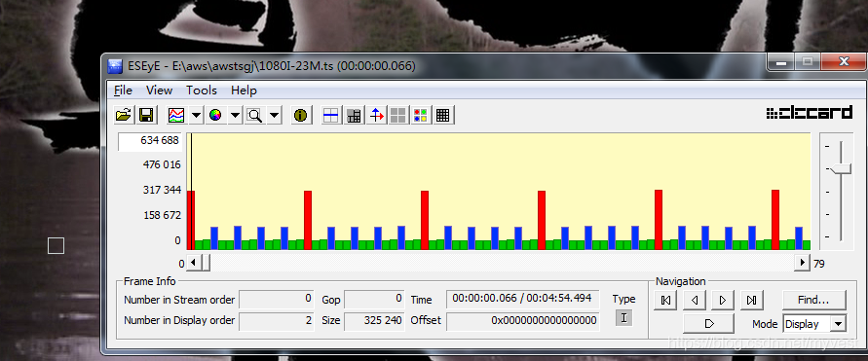Viewport: 868px width, 361px height.
Task: Open the File menu
Action: (x=123, y=90)
